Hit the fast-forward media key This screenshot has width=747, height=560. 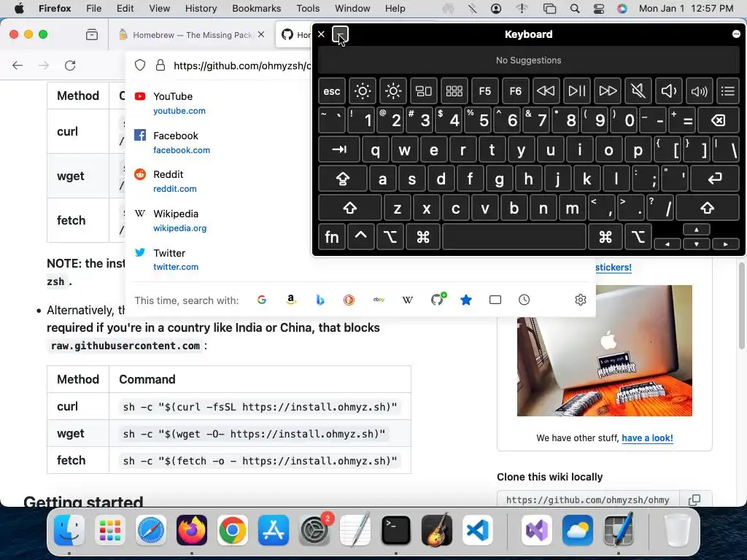pos(608,91)
